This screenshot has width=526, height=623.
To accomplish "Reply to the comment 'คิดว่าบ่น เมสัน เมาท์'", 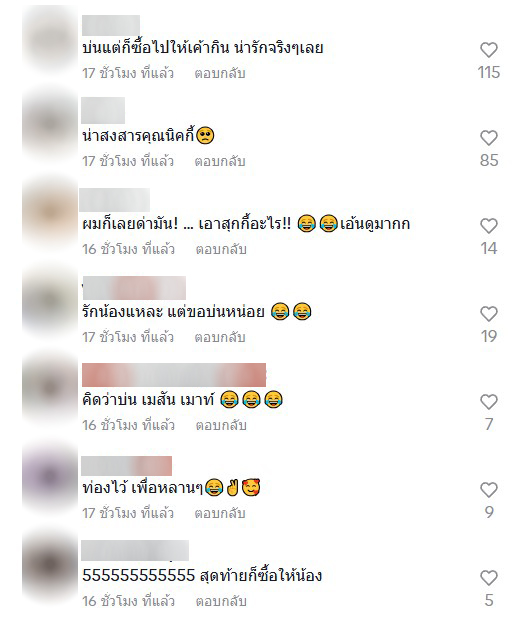I will [x=221, y=426].
